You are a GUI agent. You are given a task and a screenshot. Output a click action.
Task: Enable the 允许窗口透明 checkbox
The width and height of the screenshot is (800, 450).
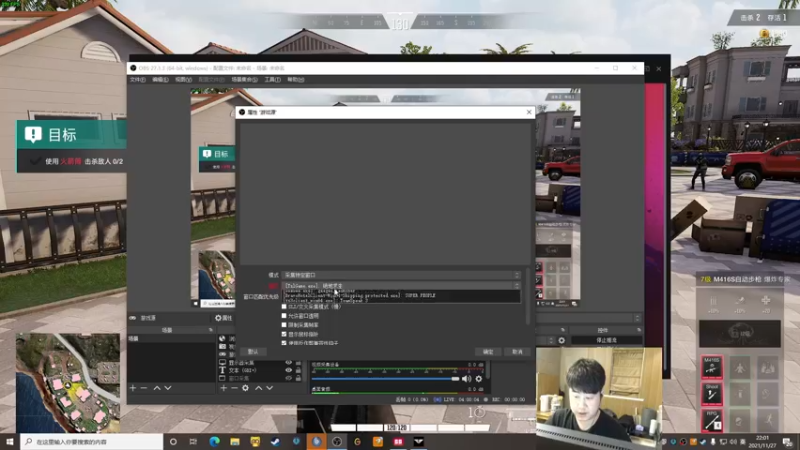pyautogui.click(x=284, y=316)
